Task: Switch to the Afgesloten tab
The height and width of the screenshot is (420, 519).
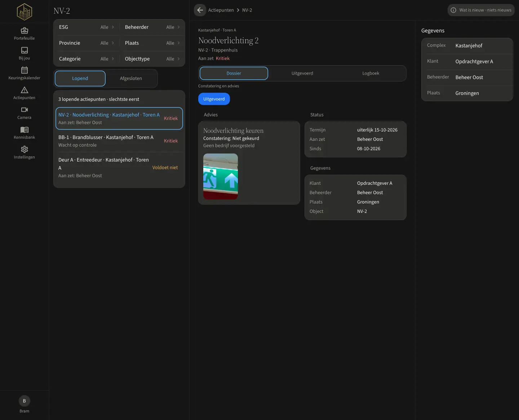Action: tap(131, 79)
